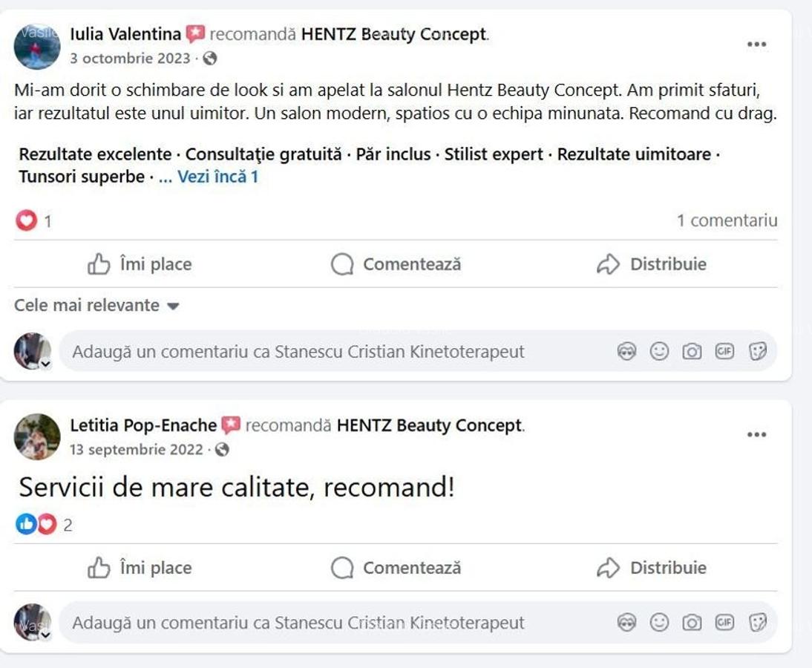Open the GIF picker under Iulia's review

point(724,351)
